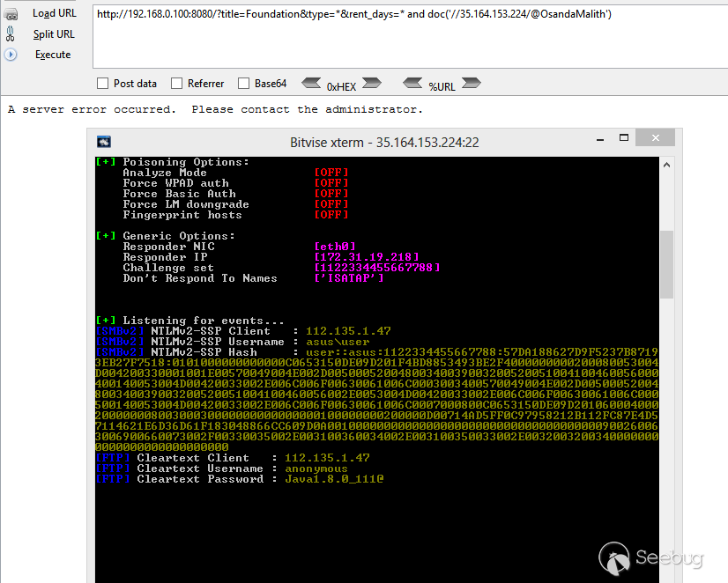This screenshot has height=583, width=728.
Task: Click the NTLMv2-SSP Username asus\user
Action: pyautogui.click(x=338, y=342)
